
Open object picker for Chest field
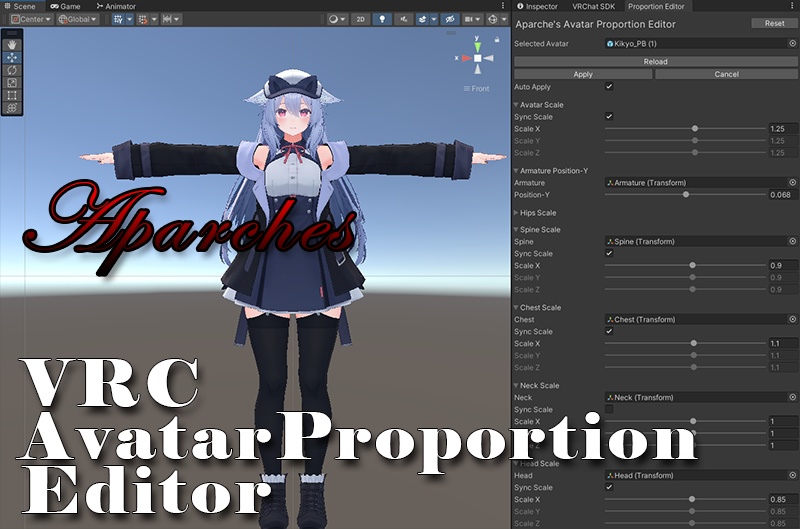point(792,319)
